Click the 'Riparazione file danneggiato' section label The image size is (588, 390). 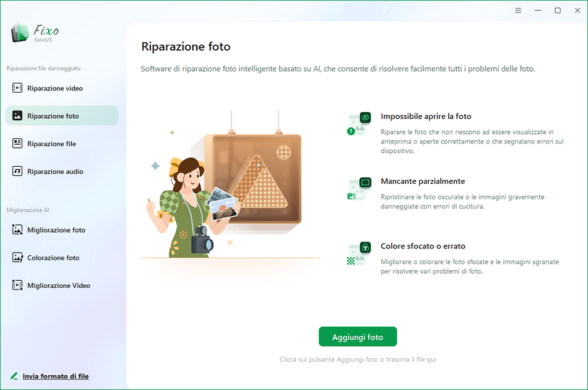click(x=44, y=68)
